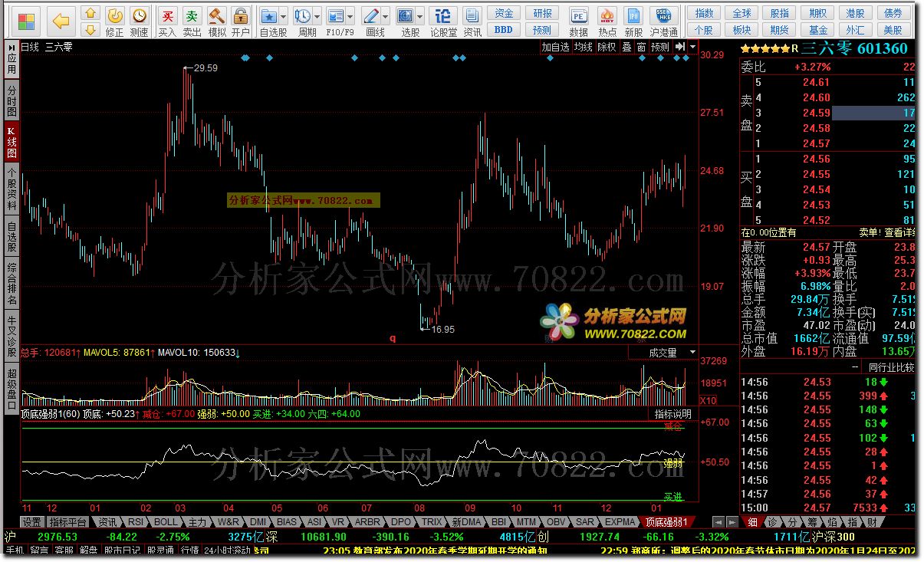Click the 卖出 sell icon
Viewport: 924px width, 562px height.
click(x=192, y=21)
